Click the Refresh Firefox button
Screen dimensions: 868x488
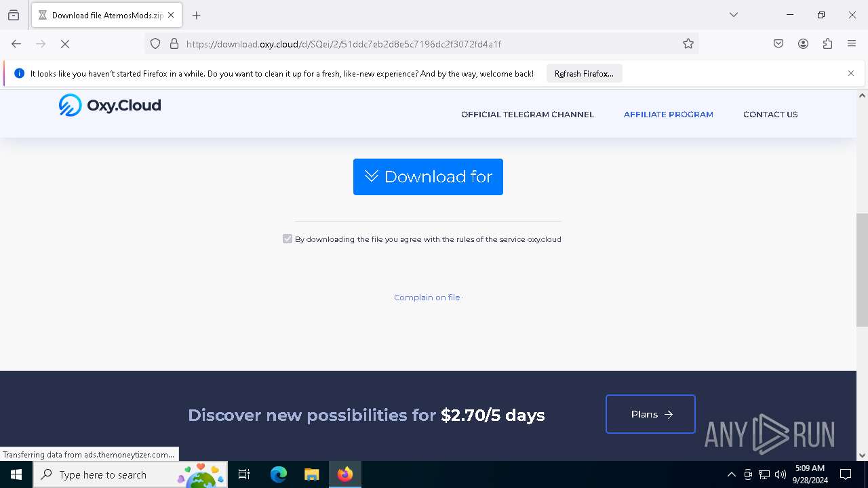[584, 74]
